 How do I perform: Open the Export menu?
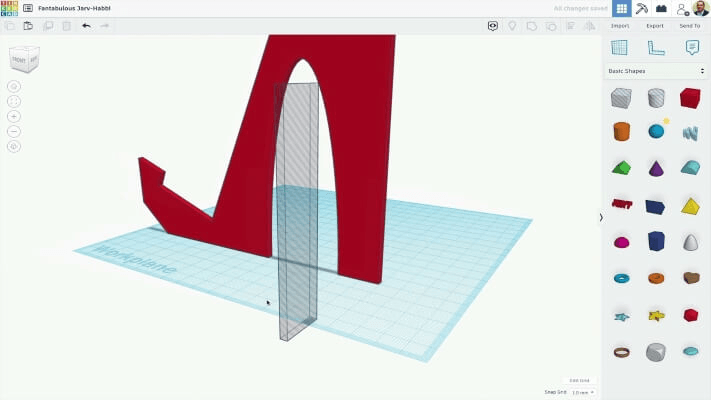point(655,26)
